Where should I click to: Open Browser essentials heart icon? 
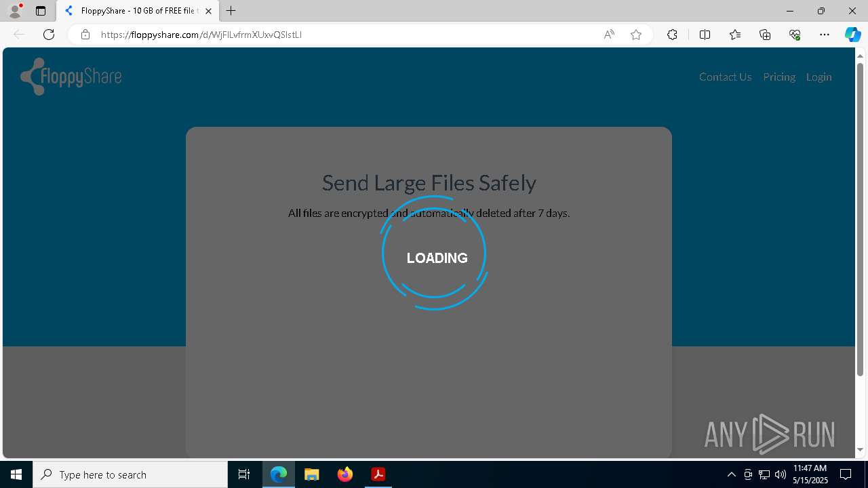tap(795, 35)
